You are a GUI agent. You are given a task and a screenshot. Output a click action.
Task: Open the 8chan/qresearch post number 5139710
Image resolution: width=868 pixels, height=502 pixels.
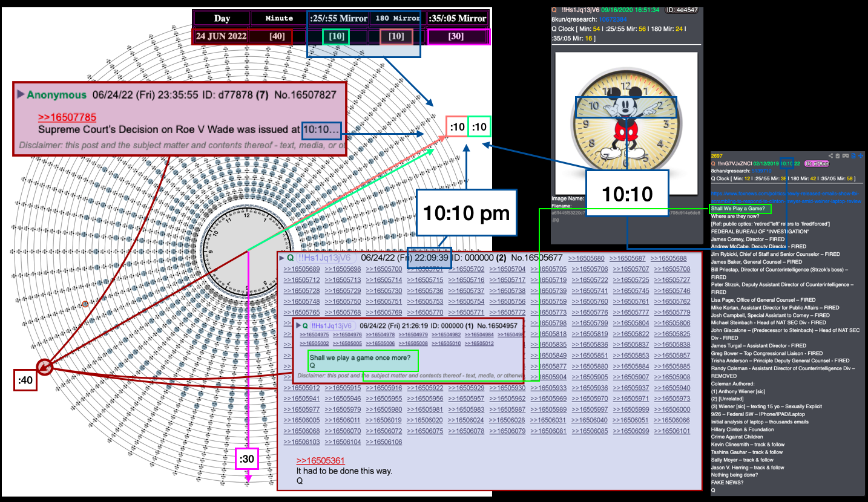(761, 171)
